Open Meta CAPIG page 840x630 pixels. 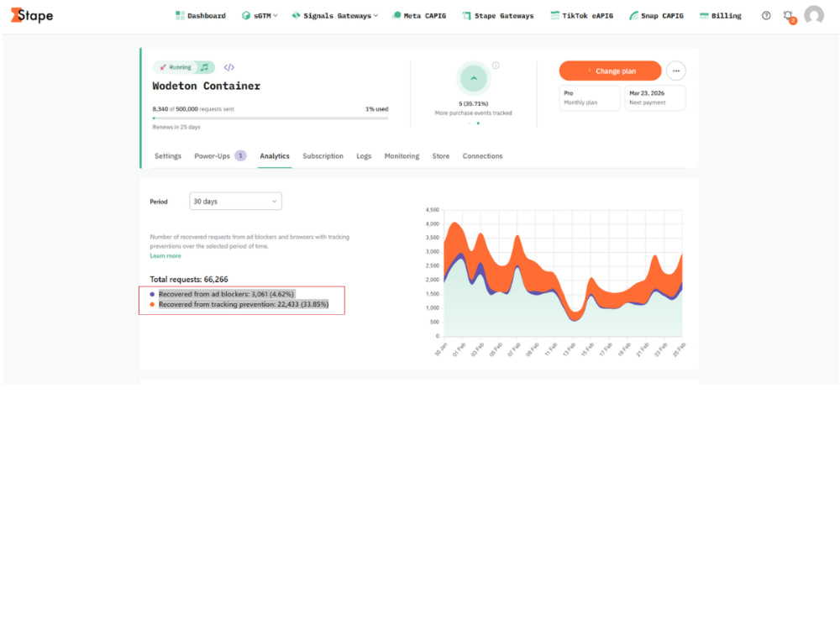click(419, 15)
